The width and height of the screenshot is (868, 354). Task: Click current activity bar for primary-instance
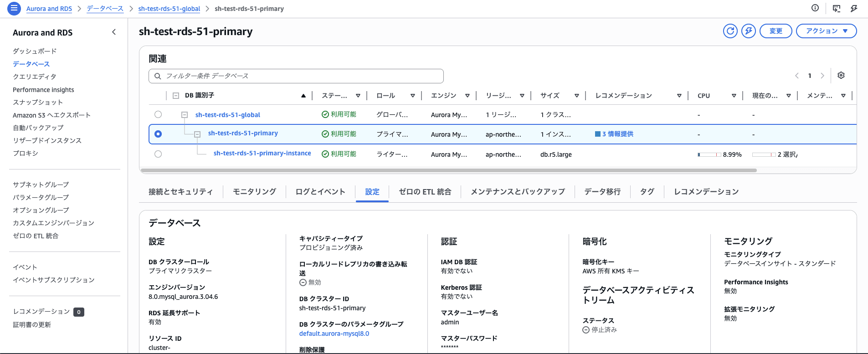(x=764, y=154)
